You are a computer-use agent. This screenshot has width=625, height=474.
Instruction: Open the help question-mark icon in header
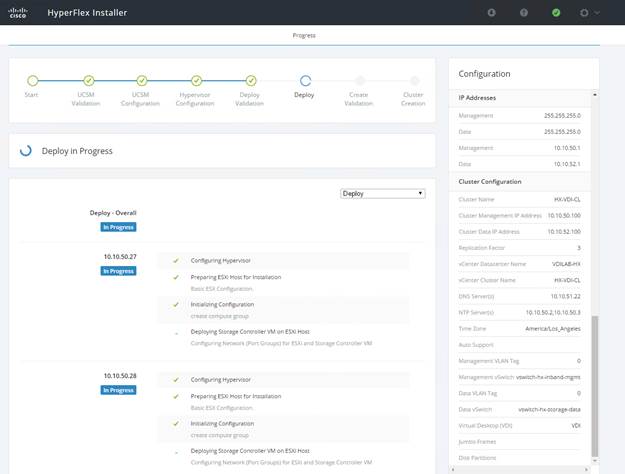(x=524, y=13)
